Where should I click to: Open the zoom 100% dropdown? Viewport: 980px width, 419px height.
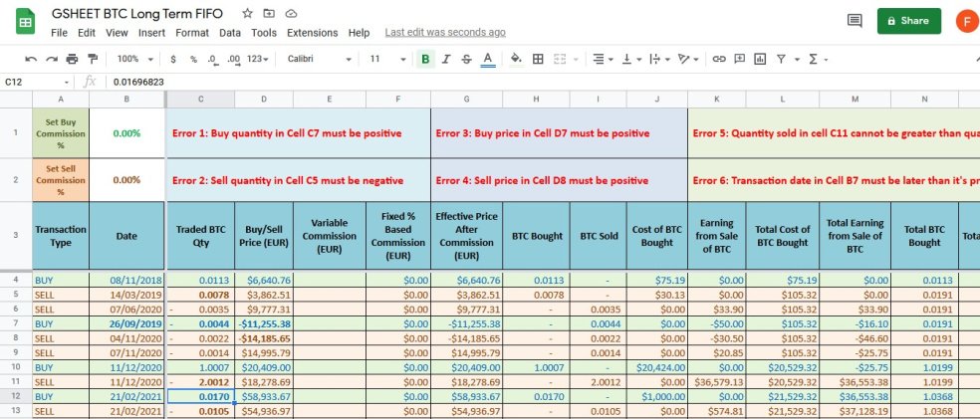[133, 60]
